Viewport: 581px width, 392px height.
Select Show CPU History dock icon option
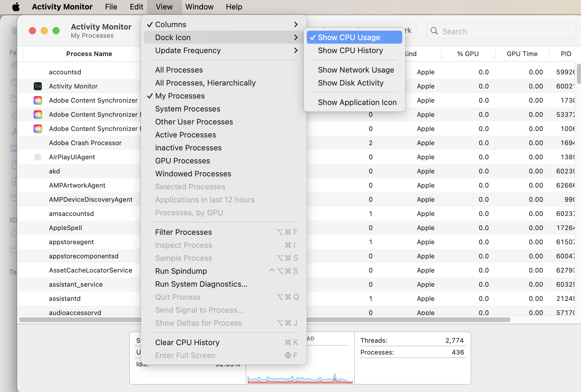pos(350,50)
